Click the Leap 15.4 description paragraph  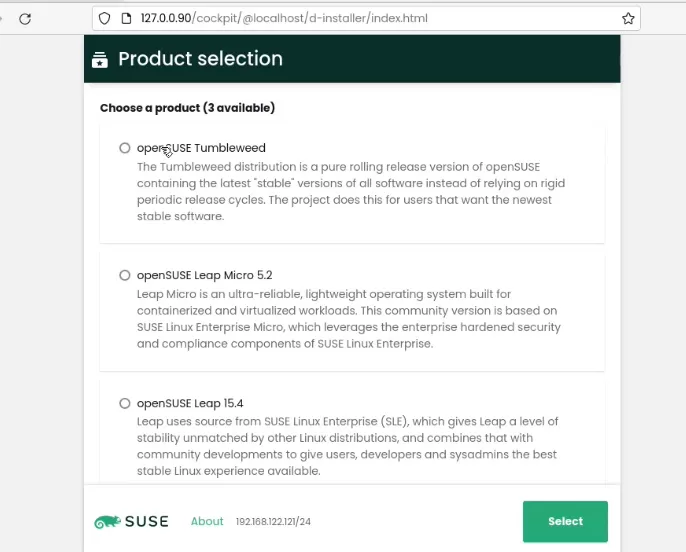click(347, 446)
